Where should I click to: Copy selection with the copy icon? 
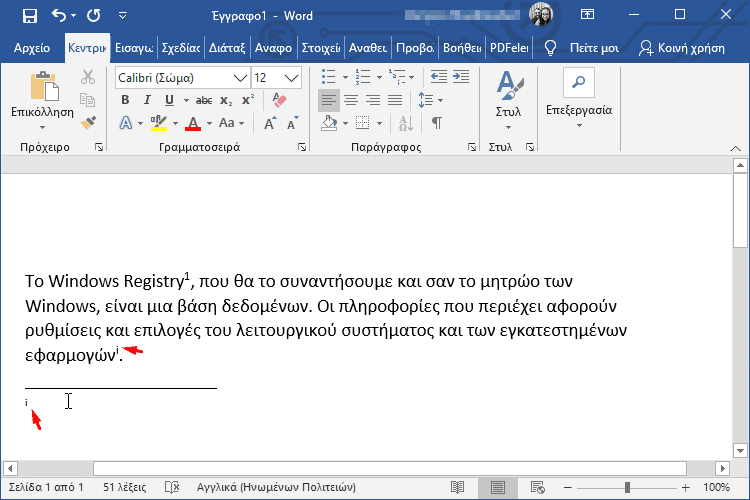(88, 100)
